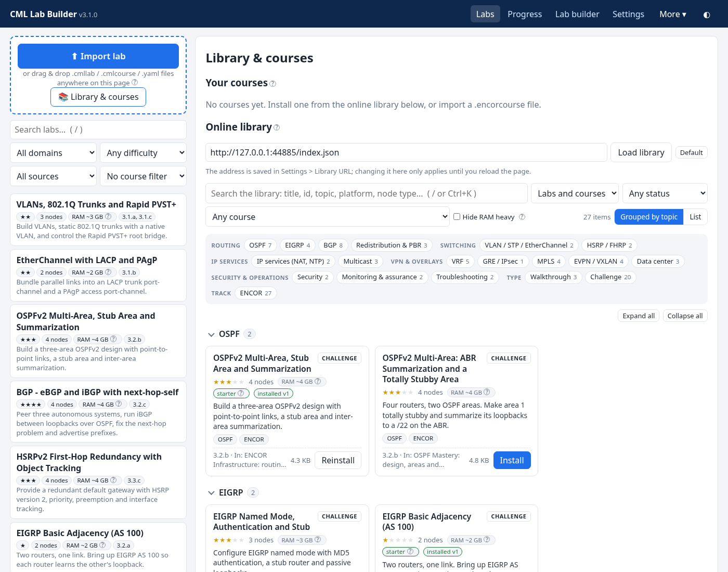Toggle the Challenge 20 type filter chip
This screenshot has height=572, width=728.
tap(610, 277)
